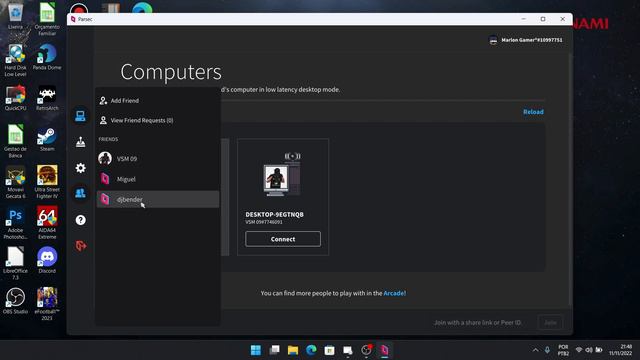Image resolution: width=640 pixels, height=360 pixels.
Task: Click the Reload link
Action: tap(533, 112)
